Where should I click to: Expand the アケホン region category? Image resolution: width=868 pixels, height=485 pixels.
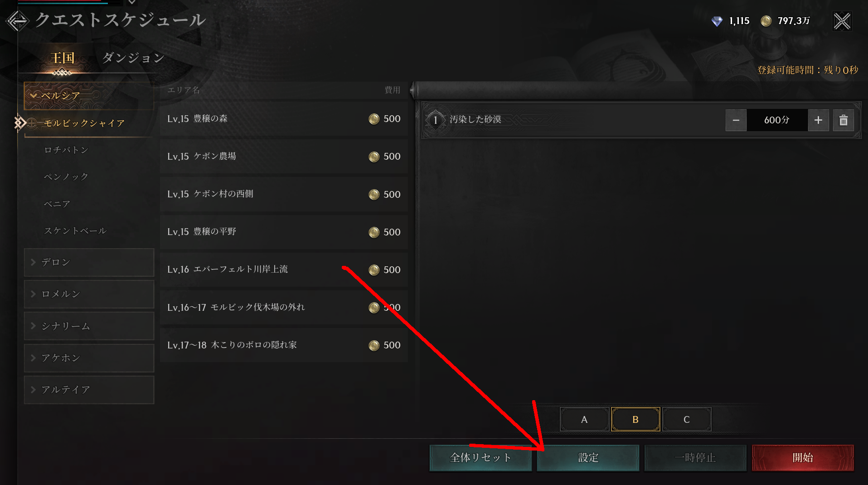click(89, 358)
